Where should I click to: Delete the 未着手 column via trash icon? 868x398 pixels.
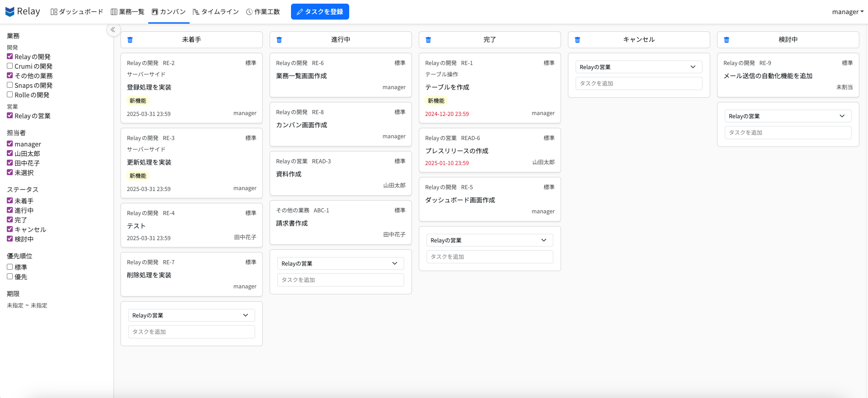click(x=130, y=40)
